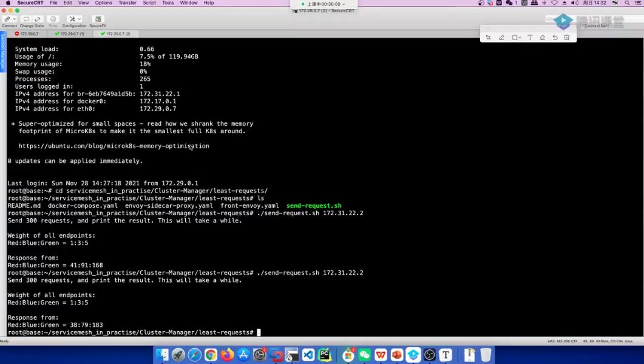Select the pointer arrow annotation tool
The image size is (644, 364).
tap(489, 38)
